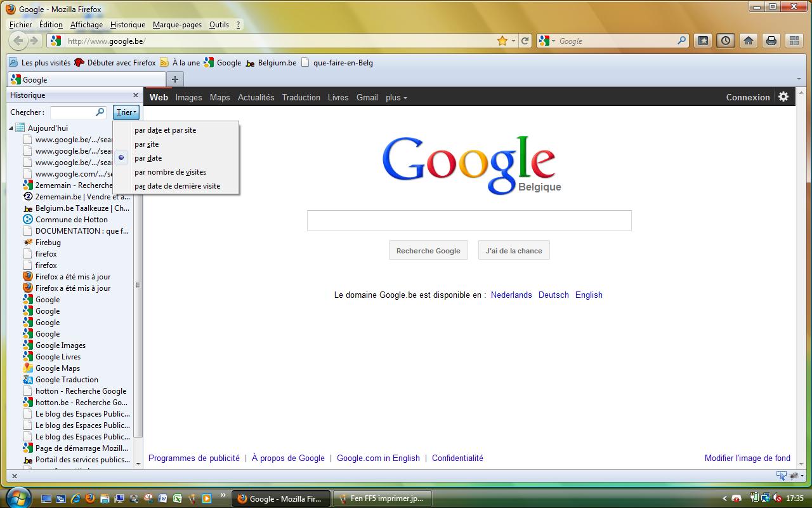Choose 'par date de dernière visite' sorting

177,186
